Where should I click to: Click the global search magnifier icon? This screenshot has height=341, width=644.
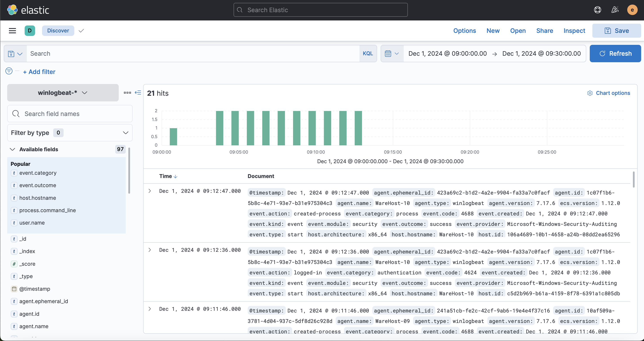coord(240,10)
